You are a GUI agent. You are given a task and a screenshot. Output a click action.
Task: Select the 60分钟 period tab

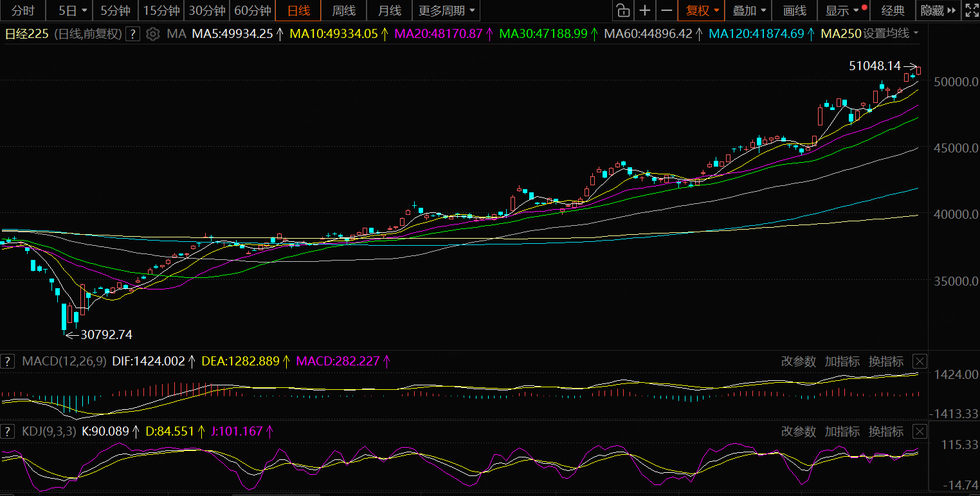click(x=252, y=10)
